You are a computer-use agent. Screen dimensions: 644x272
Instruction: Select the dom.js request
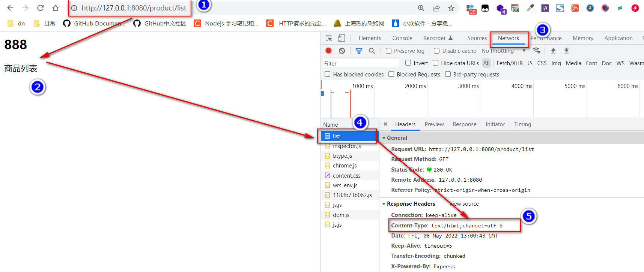[350, 215]
